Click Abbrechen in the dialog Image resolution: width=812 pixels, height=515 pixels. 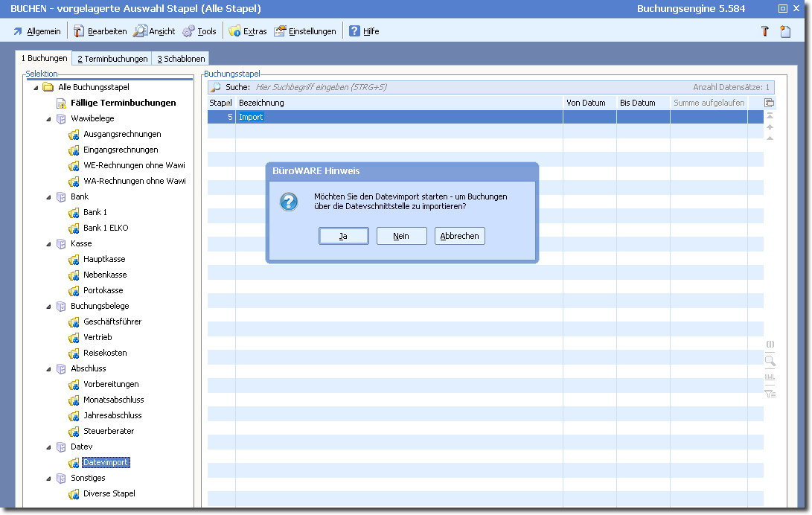point(461,236)
